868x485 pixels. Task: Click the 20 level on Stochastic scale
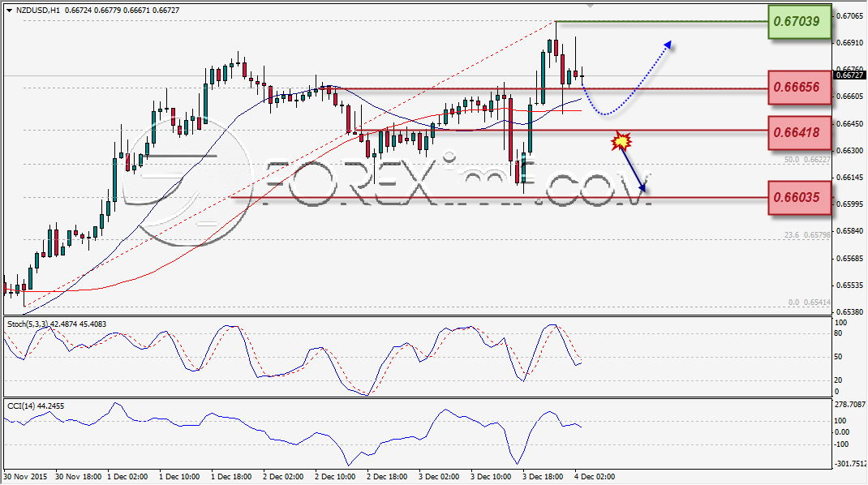[839, 380]
